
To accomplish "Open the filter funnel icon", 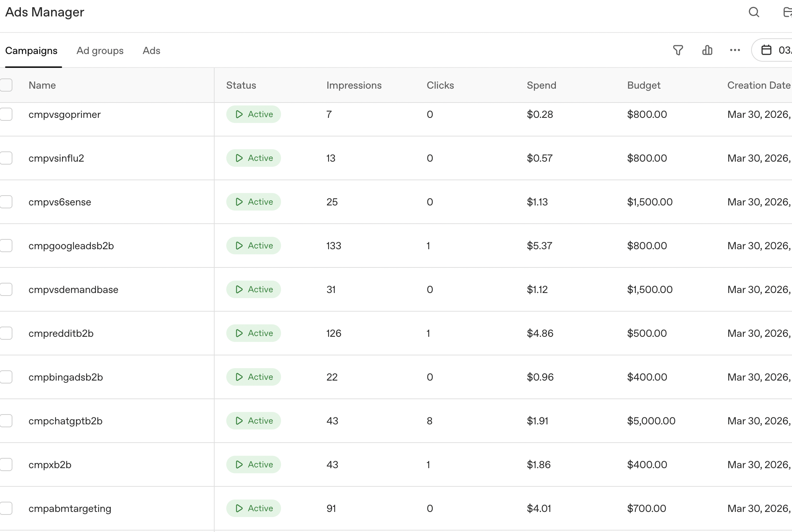I will pyautogui.click(x=678, y=50).
